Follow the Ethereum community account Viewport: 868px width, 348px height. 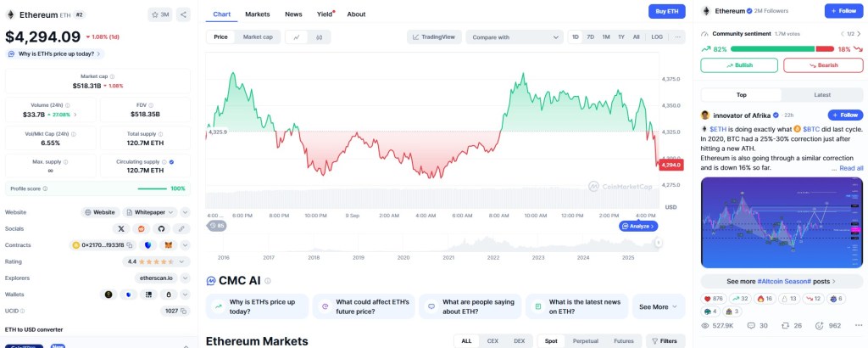point(843,10)
